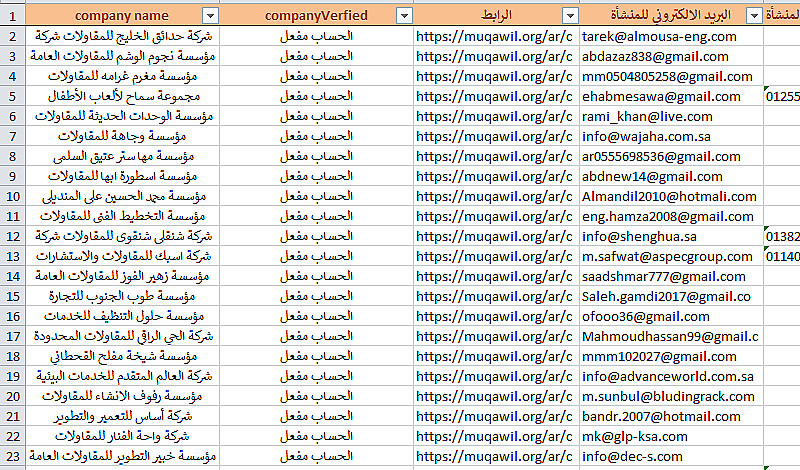The width and height of the screenshot is (800, 470).
Task: Open the muqawil.org link in row 2
Action: [494, 36]
